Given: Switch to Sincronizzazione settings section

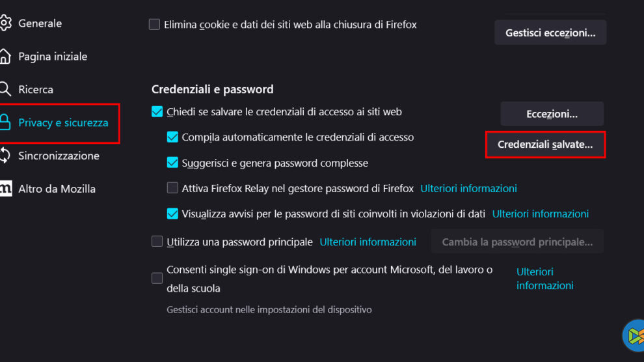Looking at the screenshot, I should coord(59,156).
